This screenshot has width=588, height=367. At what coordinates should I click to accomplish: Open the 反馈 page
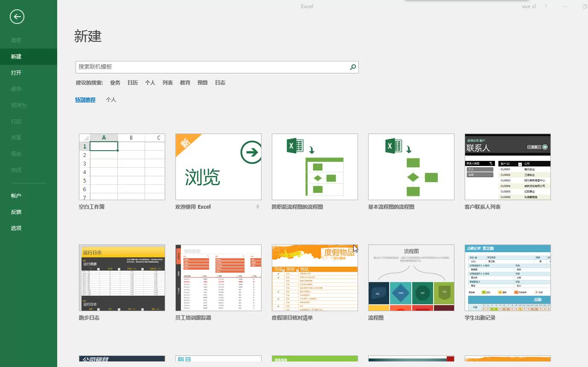(x=16, y=212)
